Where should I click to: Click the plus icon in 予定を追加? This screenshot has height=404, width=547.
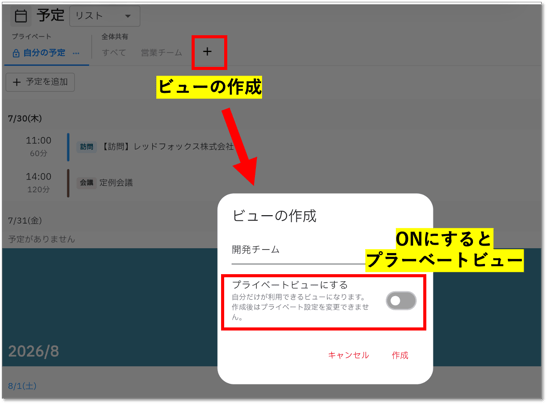point(17,82)
